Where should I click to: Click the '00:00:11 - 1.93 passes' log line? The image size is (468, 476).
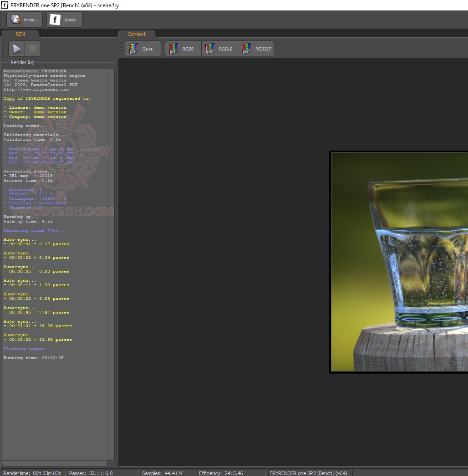tap(36, 285)
